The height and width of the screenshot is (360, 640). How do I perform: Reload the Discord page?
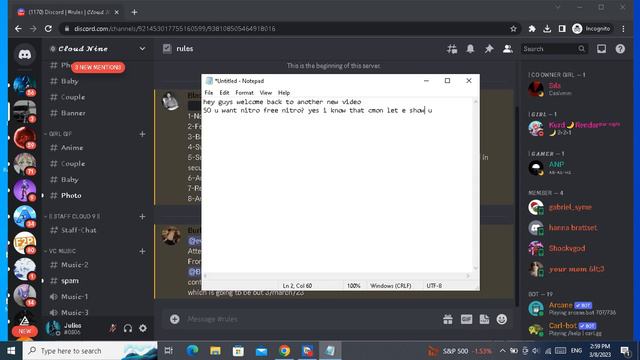tap(48, 29)
